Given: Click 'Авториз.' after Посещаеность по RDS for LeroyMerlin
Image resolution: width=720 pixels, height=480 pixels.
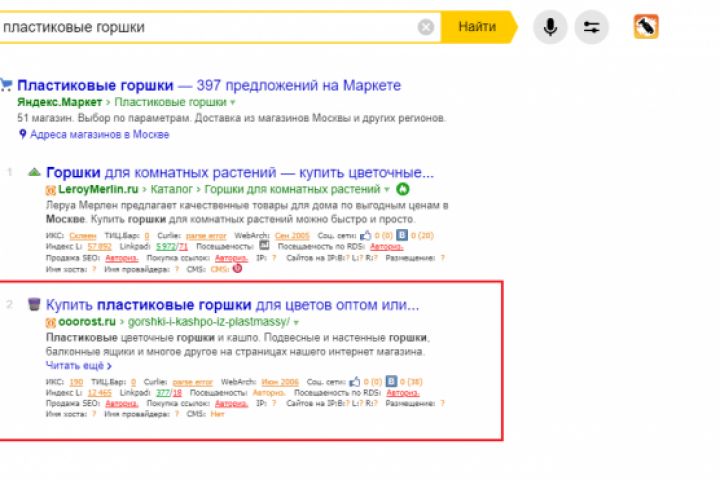Looking at the screenshot, I should (x=387, y=247).
